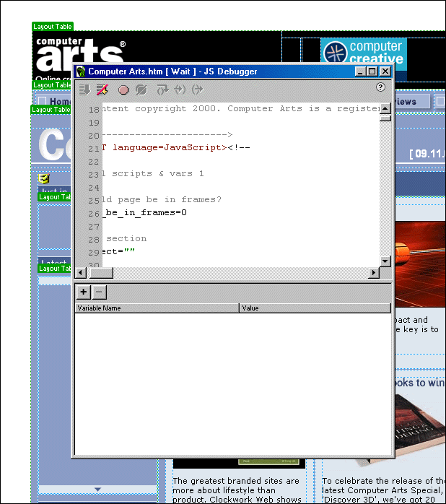This screenshot has height=504, width=446.
Task: Click line number 18 in the gutter
Action: [x=94, y=110]
